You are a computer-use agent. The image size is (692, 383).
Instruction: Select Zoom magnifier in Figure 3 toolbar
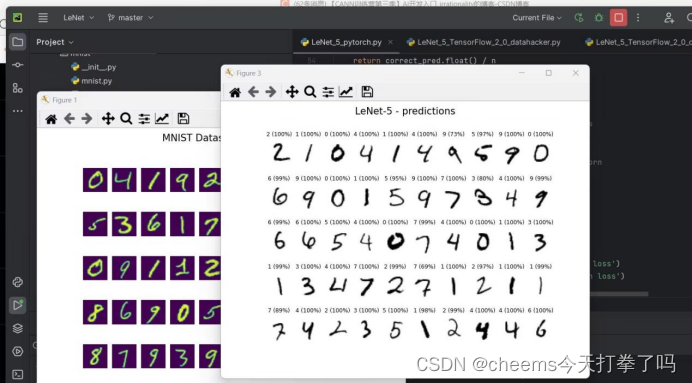pos(310,92)
